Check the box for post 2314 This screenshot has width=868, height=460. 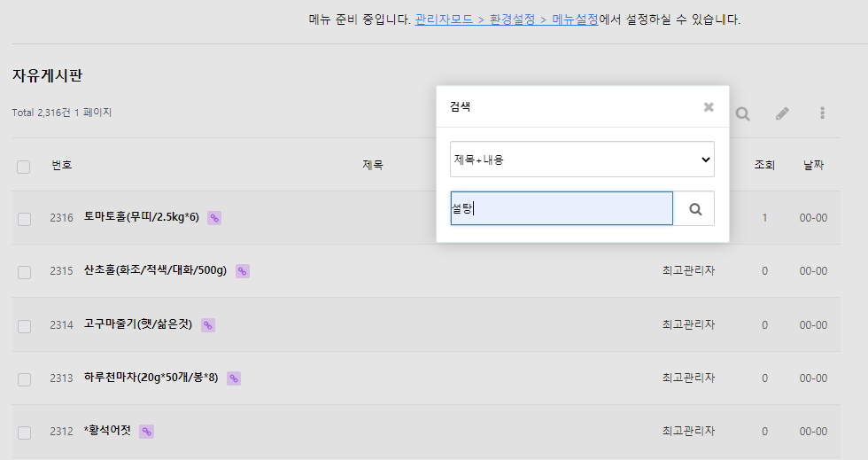[x=25, y=326]
